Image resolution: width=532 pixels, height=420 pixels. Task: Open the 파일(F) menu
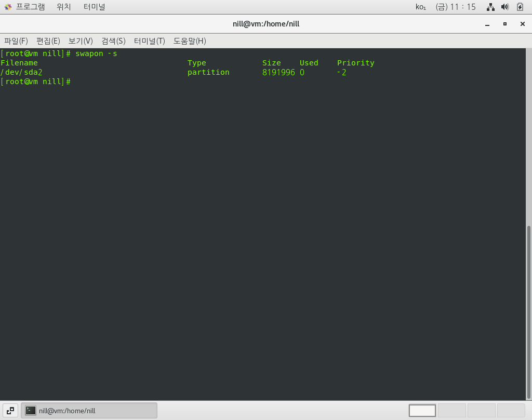click(x=16, y=41)
